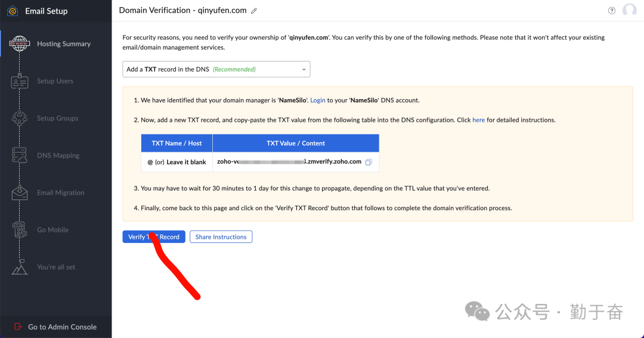
Task: Click the Share Instructions button
Action: point(221,237)
